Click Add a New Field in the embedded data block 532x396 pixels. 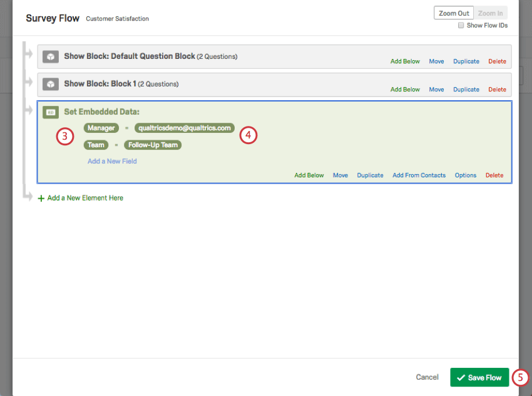pyautogui.click(x=111, y=161)
